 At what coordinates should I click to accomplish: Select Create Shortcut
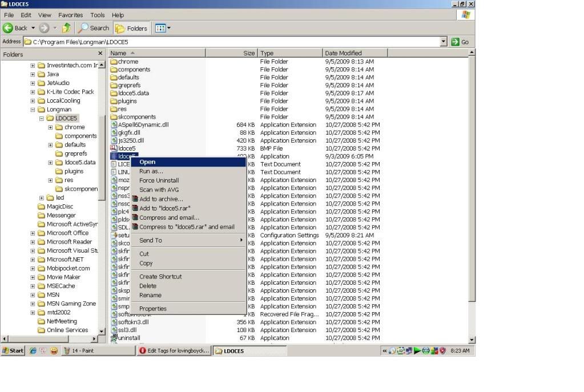tap(188, 277)
